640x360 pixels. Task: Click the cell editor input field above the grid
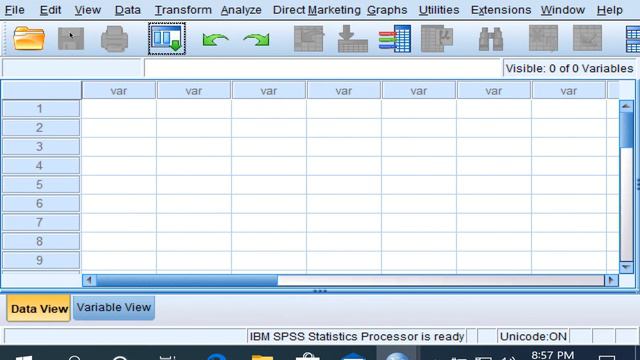(x=322, y=68)
